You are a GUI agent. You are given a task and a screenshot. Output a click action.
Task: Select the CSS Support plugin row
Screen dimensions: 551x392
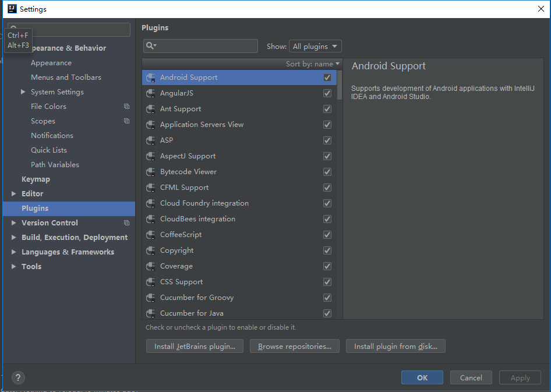(239, 282)
